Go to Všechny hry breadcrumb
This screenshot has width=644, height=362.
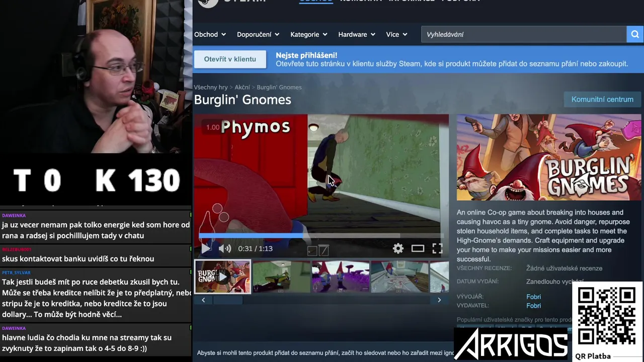point(211,87)
